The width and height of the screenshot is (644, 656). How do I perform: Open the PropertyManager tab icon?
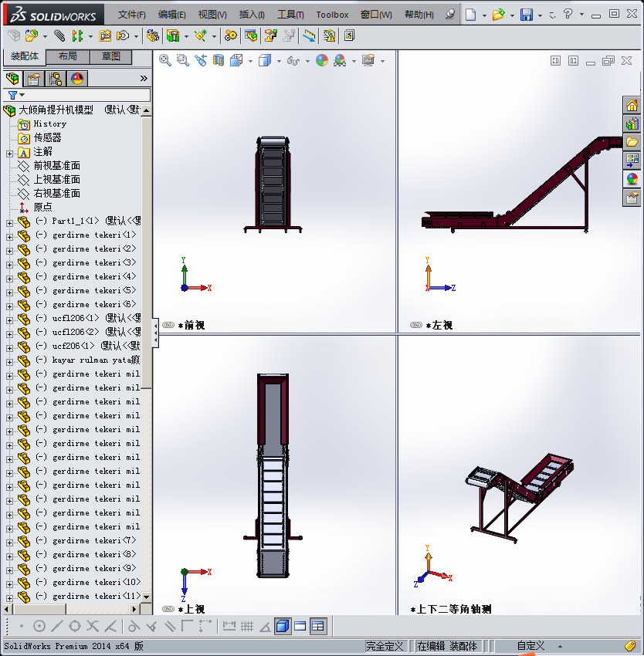pos(34,79)
